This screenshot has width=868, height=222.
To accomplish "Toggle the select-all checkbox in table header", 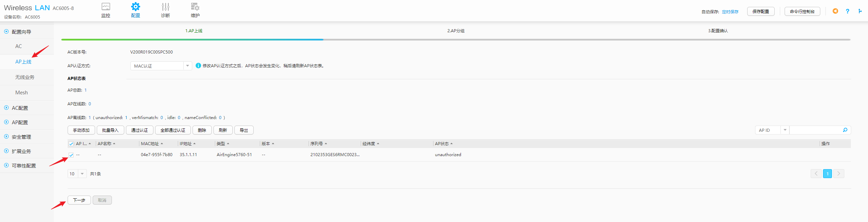I will tap(71, 144).
